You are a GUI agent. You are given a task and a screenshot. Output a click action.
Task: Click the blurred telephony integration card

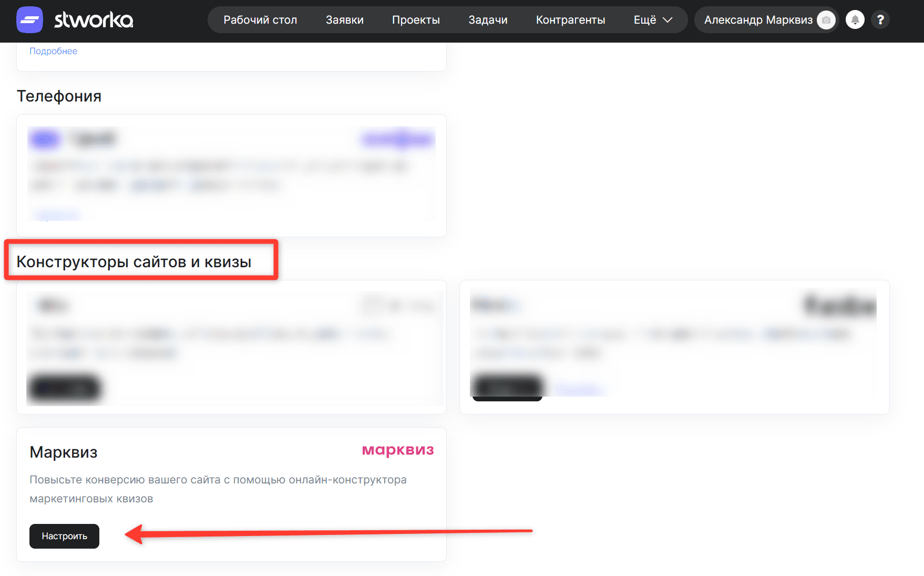pos(231,175)
